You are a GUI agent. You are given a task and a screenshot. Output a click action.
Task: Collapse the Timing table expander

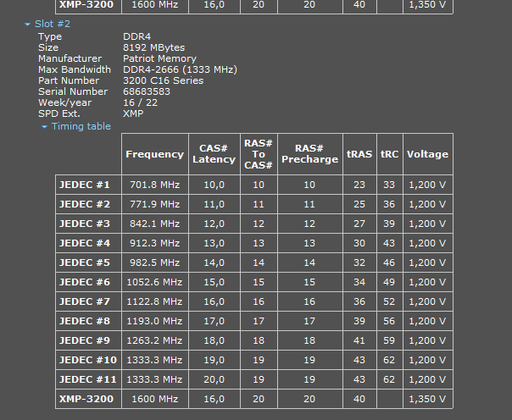coord(81,126)
